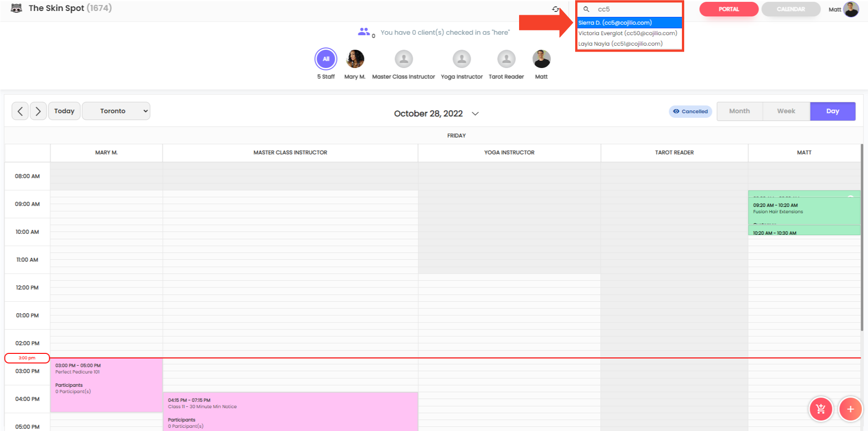This screenshot has width=868, height=431.
Task: Open the 10:20 AM - 10:30 AM appointment
Action: 804,231
